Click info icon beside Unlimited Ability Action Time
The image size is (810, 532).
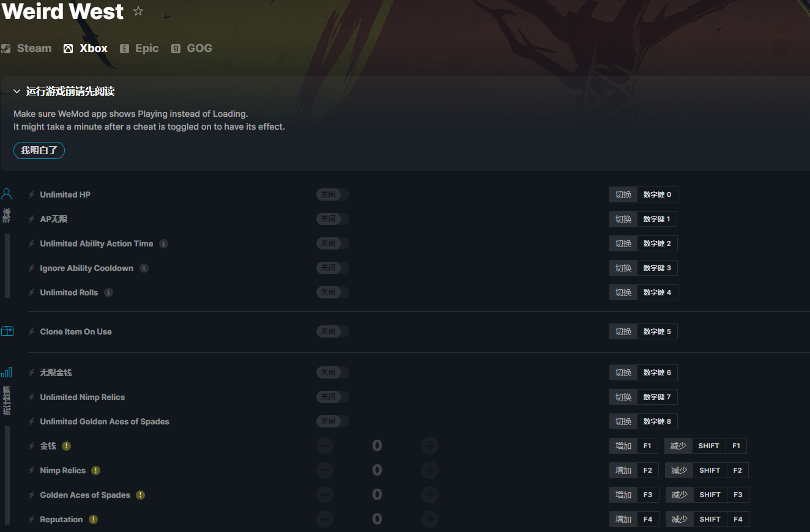[x=163, y=243]
